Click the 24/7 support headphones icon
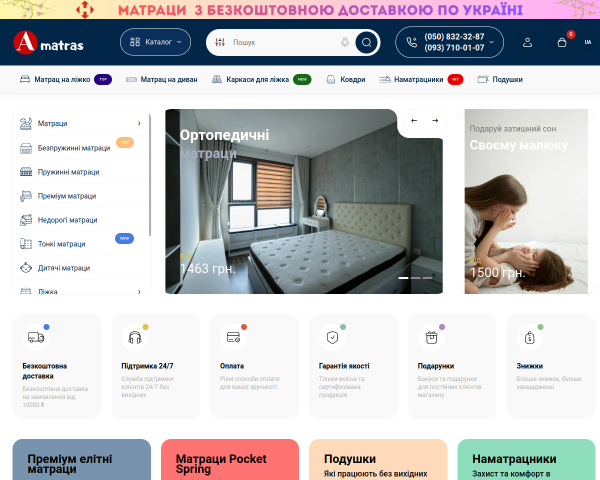 tap(135, 337)
